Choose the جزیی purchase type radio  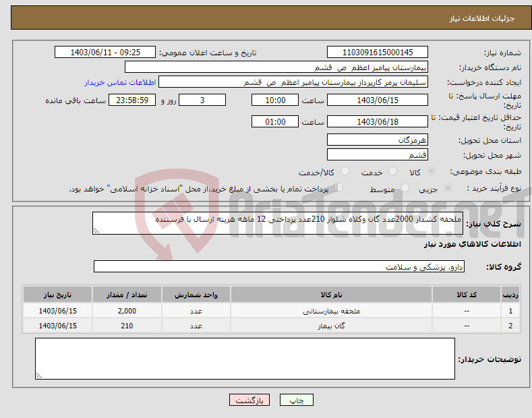[448, 188]
